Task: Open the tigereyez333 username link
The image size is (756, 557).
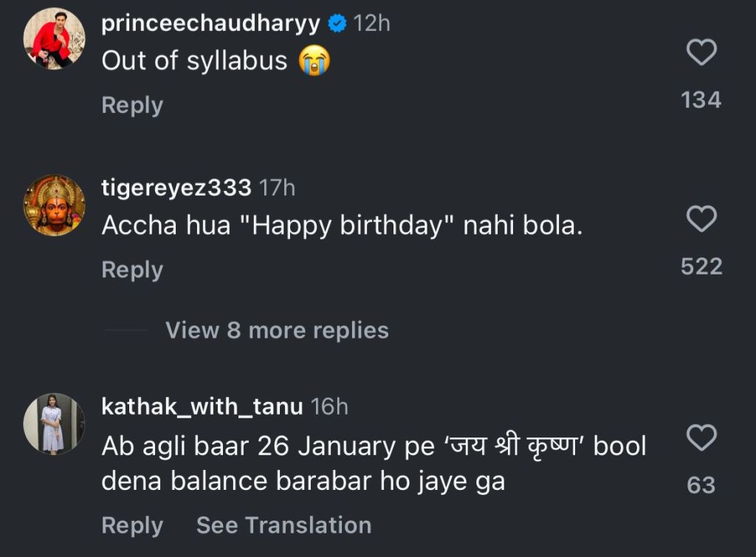Action: pyautogui.click(x=176, y=188)
